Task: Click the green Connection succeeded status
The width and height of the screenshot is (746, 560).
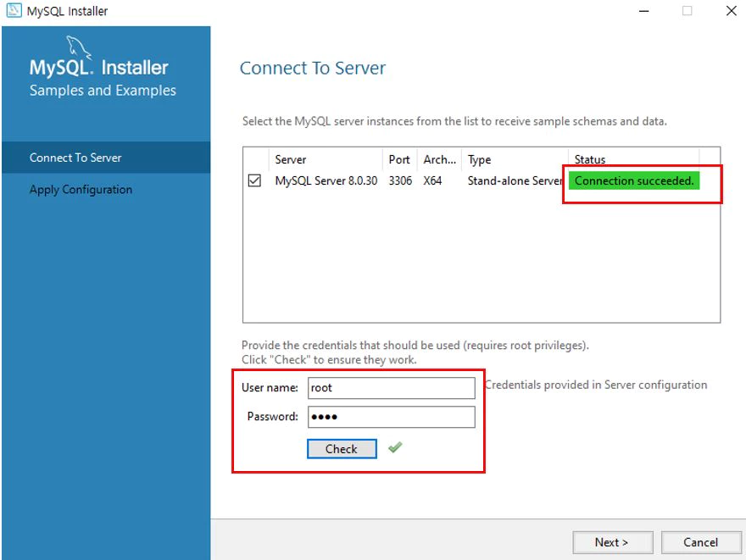Action: pyautogui.click(x=634, y=180)
